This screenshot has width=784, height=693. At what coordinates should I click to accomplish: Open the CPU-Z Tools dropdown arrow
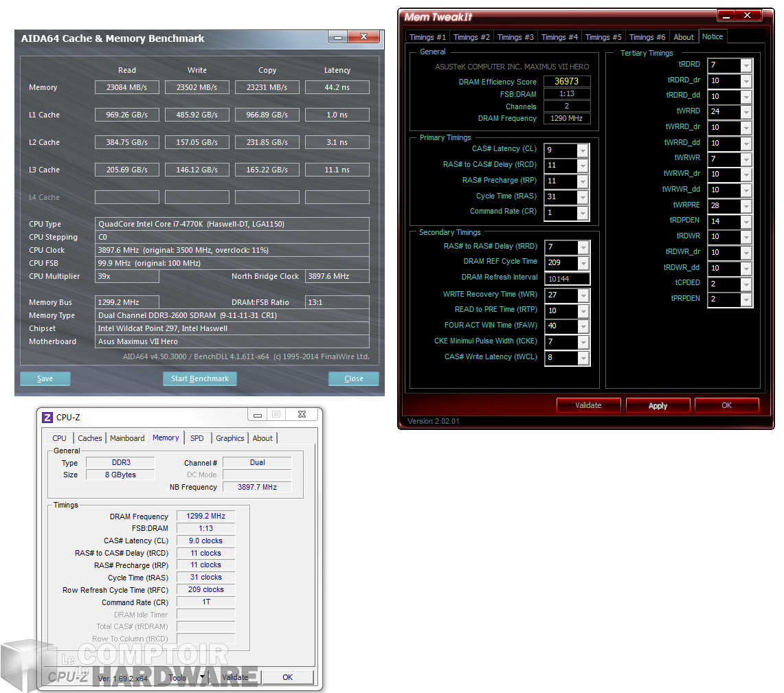coord(203,677)
